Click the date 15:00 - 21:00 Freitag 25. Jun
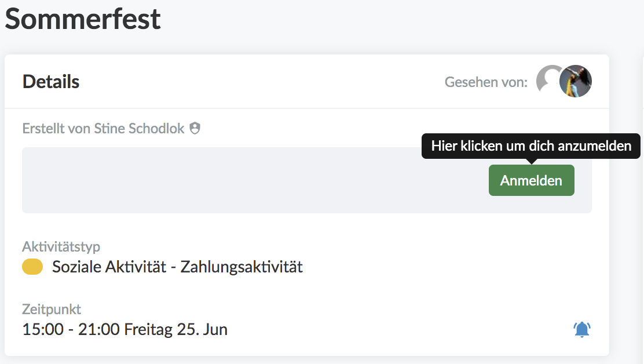The height and width of the screenshot is (364, 644). coord(125,329)
